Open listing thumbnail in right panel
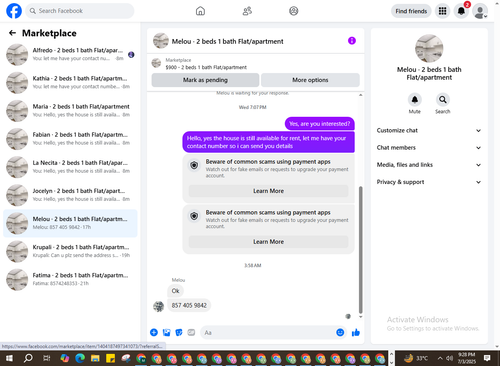This screenshot has width=500, height=366. [x=429, y=48]
